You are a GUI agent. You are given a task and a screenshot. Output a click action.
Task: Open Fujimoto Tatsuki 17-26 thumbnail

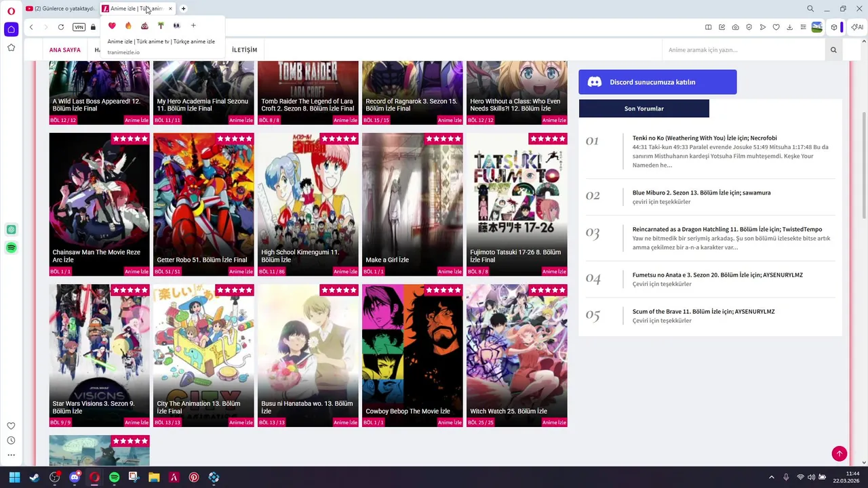(517, 204)
